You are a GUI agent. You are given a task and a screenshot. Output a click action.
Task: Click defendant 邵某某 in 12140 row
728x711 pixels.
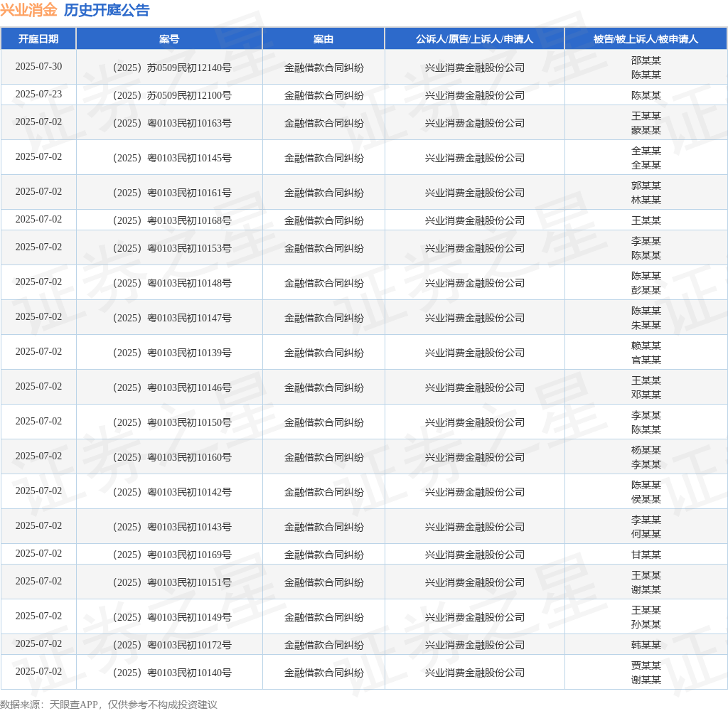pyautogui.click(x=646, y=60)
